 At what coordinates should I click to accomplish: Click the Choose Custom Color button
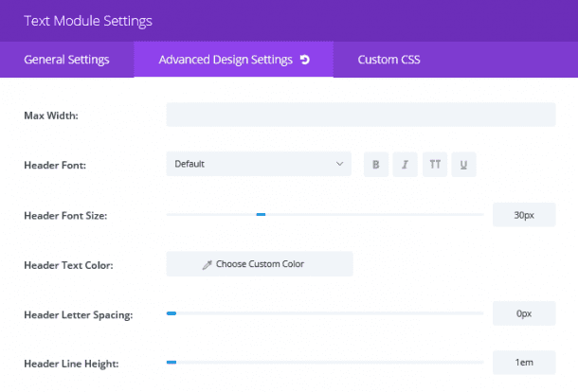pos(260,264)
